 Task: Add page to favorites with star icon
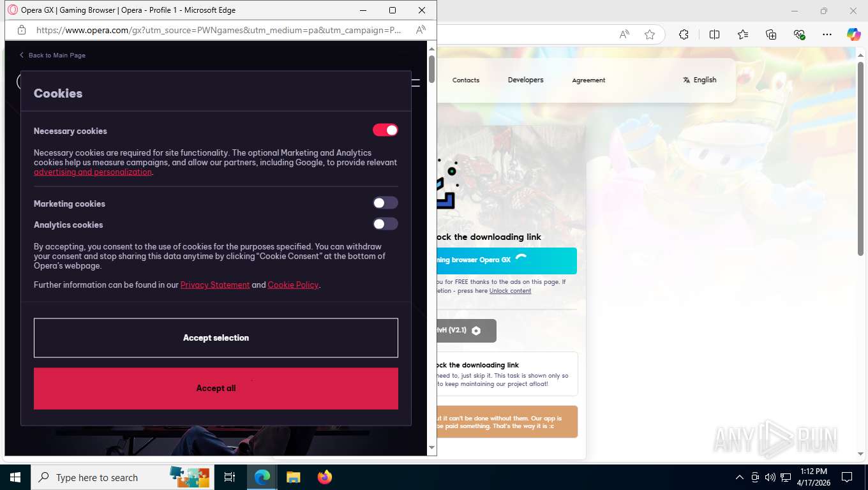tap(650, 34)
